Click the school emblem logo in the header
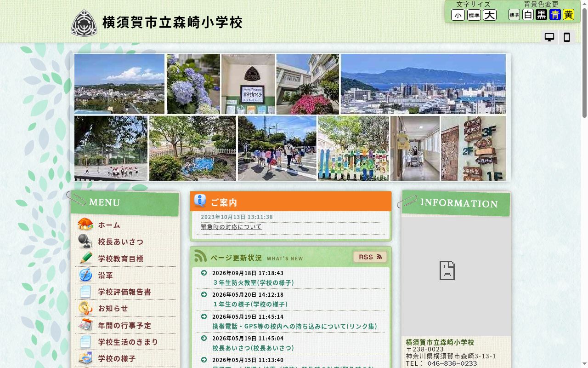This screenshot has height=368, width=588. (84, 23)
